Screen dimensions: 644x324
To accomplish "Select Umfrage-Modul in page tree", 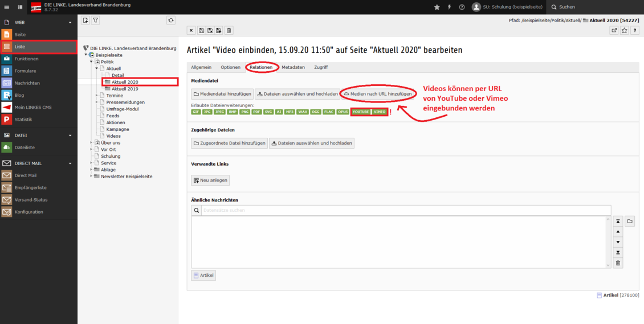I will coord(123,109).
